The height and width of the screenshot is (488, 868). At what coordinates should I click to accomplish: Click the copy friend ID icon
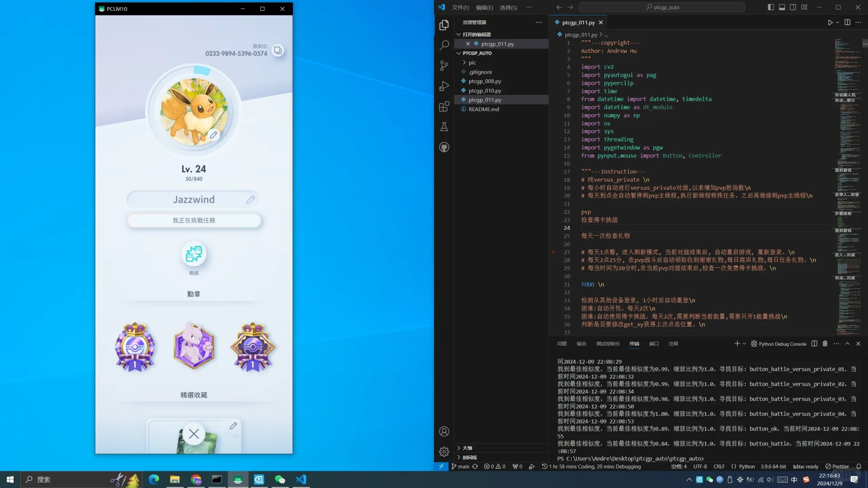coord(278,51)
